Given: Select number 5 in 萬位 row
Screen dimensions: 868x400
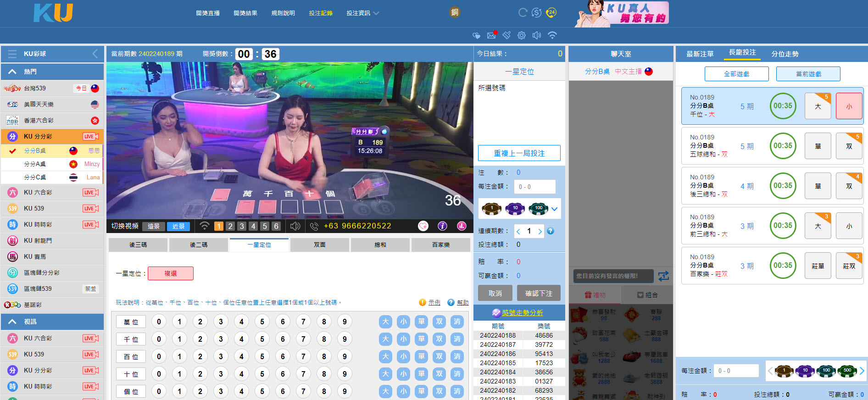Looking at the screenshot, I should (262, 322).
